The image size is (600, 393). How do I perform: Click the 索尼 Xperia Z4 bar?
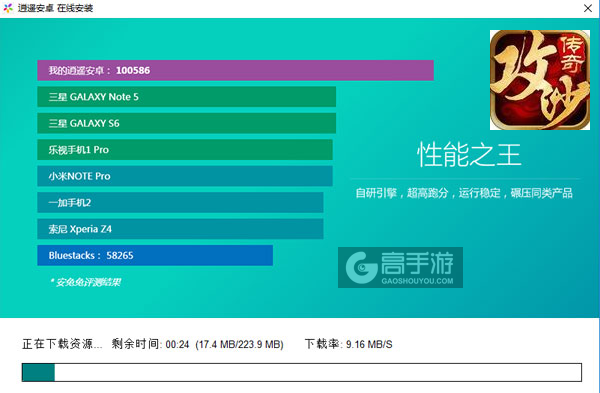pyautogui.click(x=180, y=229)
